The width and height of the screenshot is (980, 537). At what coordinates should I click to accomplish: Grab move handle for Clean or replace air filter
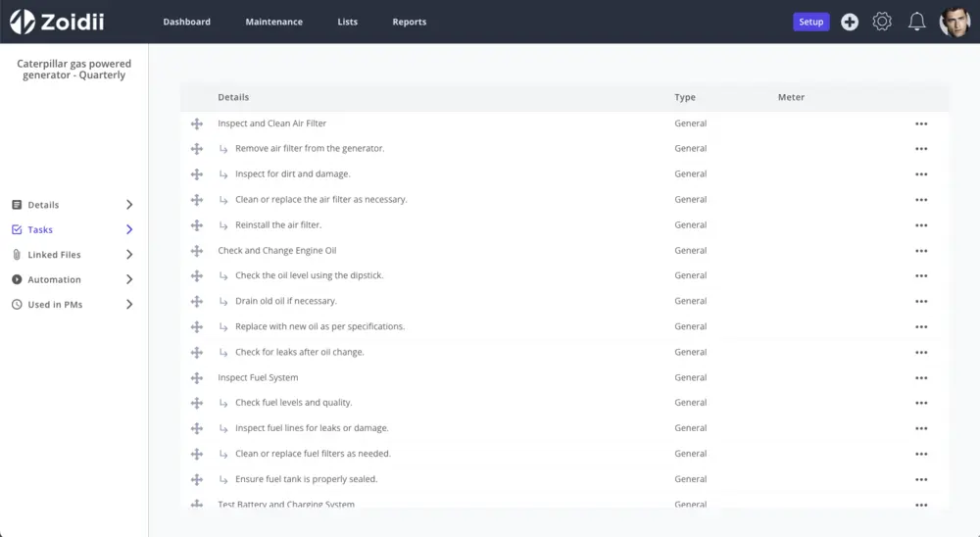pyautogui.click(x=197, y=200)
